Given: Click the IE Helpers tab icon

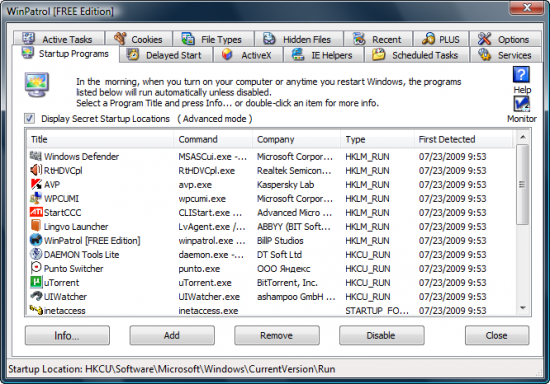Looking at the screenshot, I should click(x=298, y=54).
